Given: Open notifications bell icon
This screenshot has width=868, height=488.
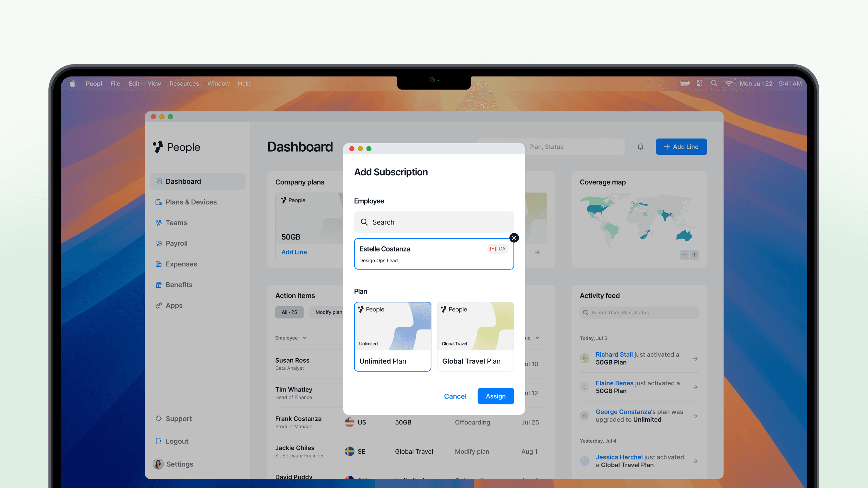Looking at the screenshot, I should pyautogui.click(x=640, y=147).
